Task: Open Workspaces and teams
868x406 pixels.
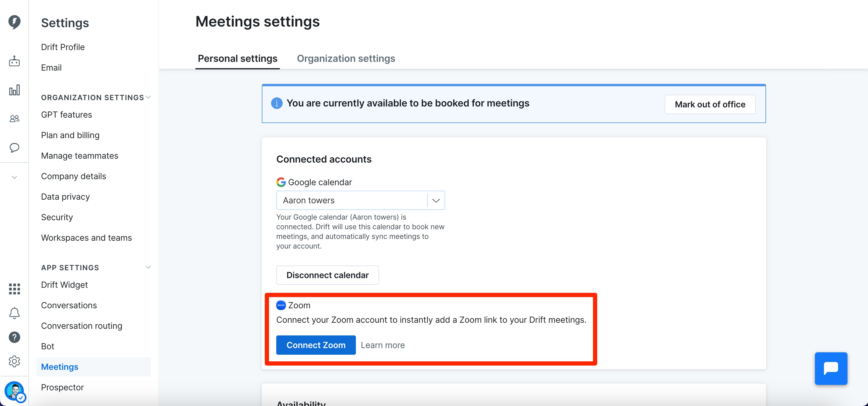Action: (x=86, y=238)
